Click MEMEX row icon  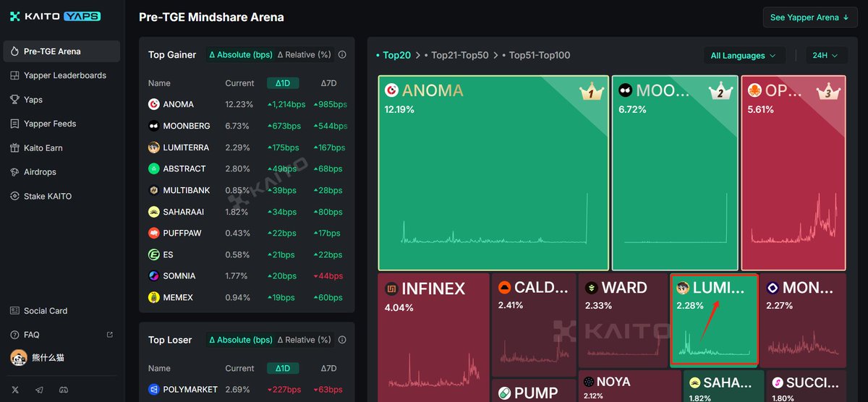pyautogui.click(x=153, y=297)
